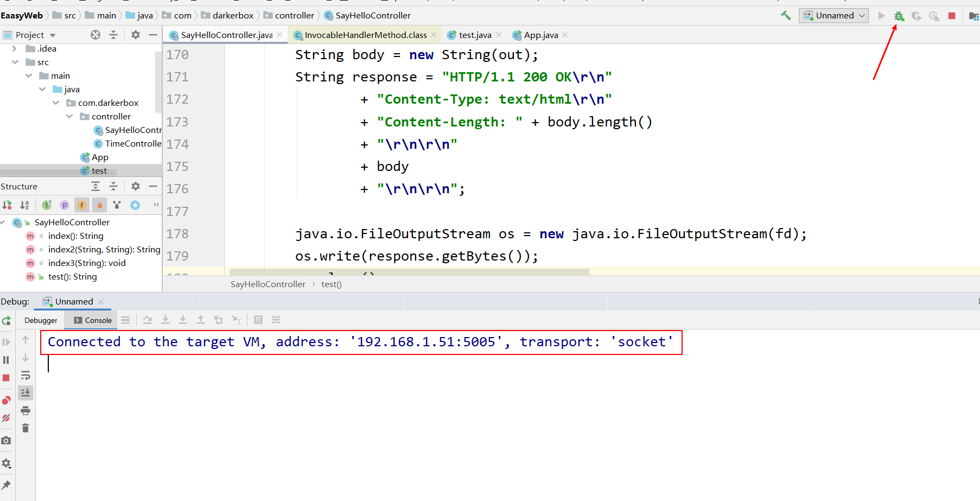Toggle Show Properties purple p filter
Viewport: 980px width, 501px height.
tap(65, 205)
